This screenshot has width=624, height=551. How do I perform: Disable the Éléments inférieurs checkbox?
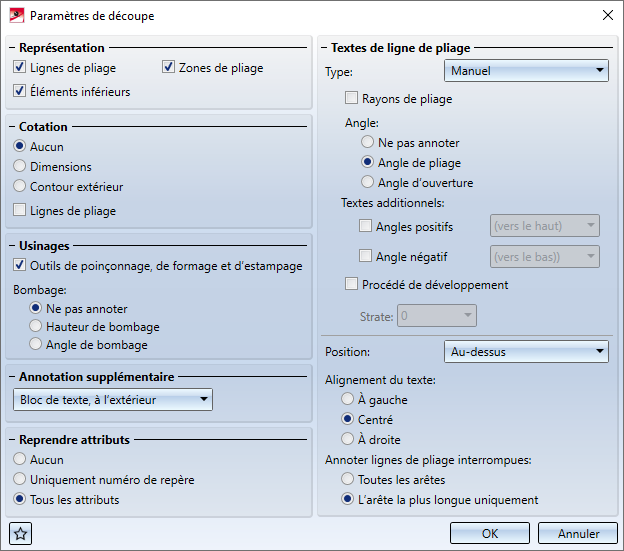pos(21,91)
